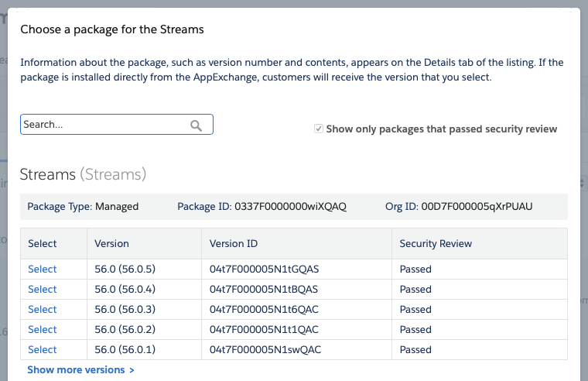Select version 56.0.4 package
588x381 pixels.
pyautogui.click(x=42, y=290)
